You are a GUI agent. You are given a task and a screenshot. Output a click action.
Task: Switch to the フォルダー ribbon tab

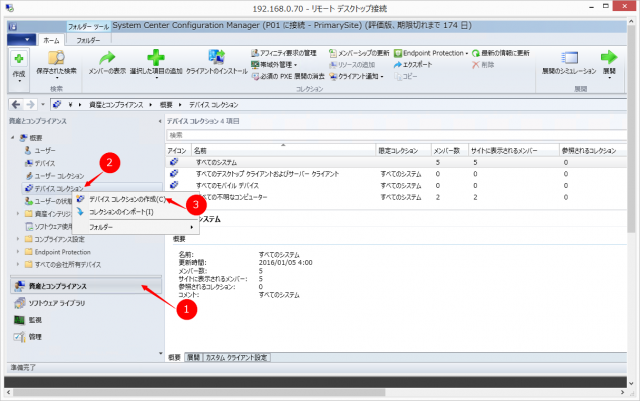88,40
